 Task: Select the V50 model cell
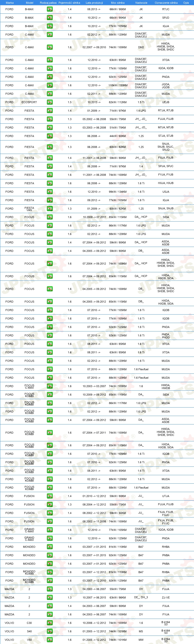(29, 640)
